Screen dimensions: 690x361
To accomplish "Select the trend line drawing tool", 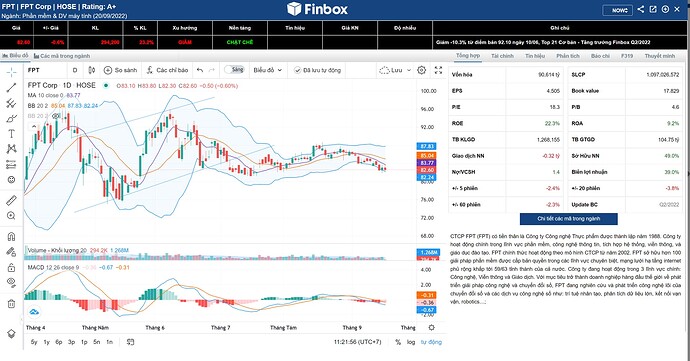I will [11, 87].
